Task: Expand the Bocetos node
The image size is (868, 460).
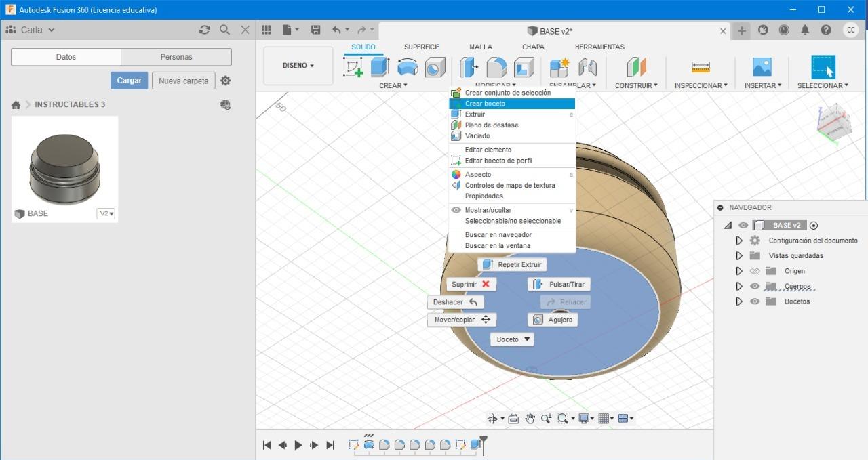Action: 739,301
